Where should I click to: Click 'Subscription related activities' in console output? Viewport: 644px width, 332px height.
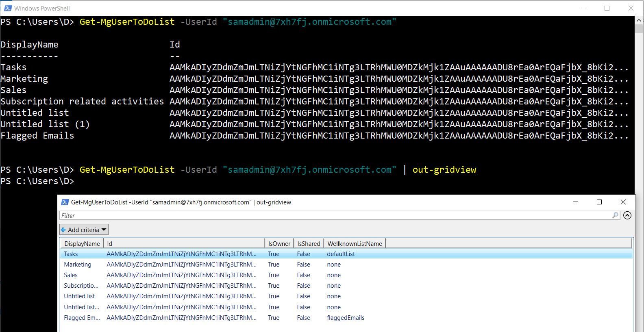[82, 101]
